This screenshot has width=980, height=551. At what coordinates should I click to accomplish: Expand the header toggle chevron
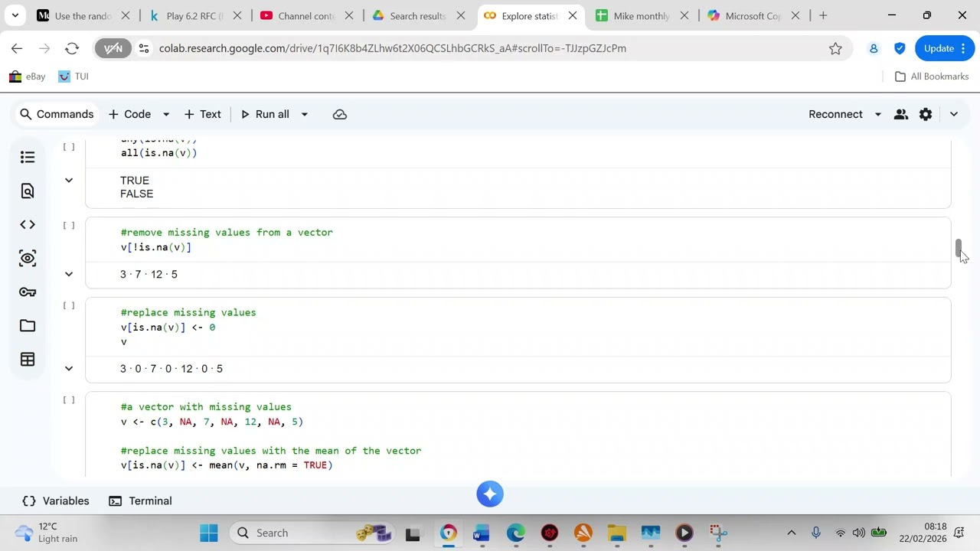954,114
